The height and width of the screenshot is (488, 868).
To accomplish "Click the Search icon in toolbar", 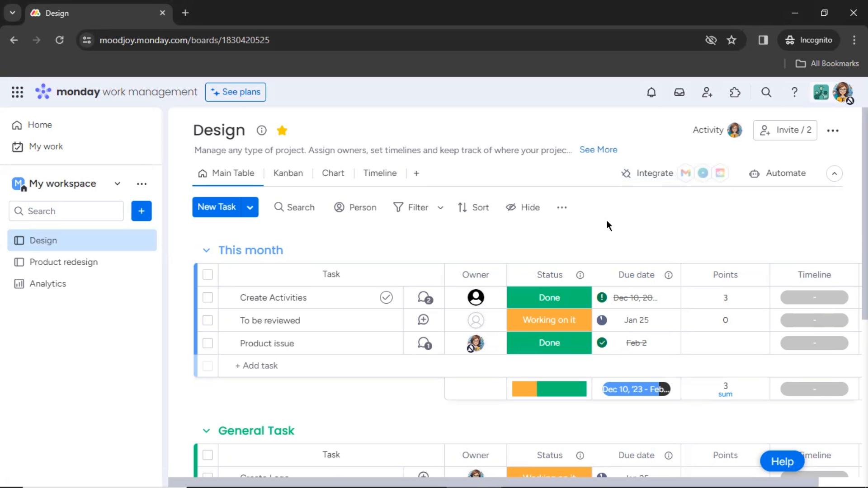I will [x=279, y=207].
